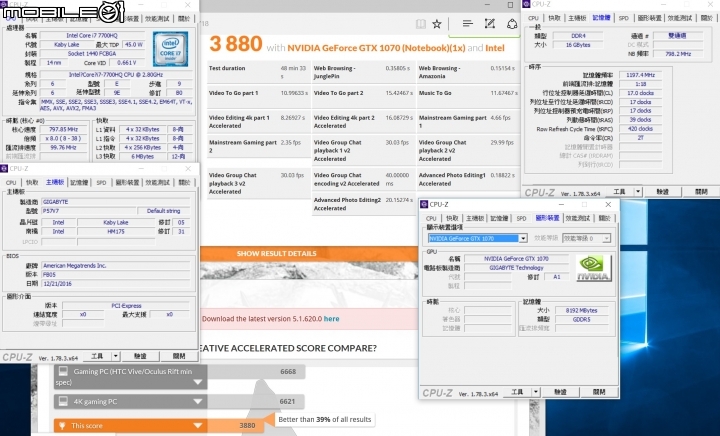Switch to 快取 tab in graphics window
The height and width of the screenshot is (436, 720).
[452, 218]
